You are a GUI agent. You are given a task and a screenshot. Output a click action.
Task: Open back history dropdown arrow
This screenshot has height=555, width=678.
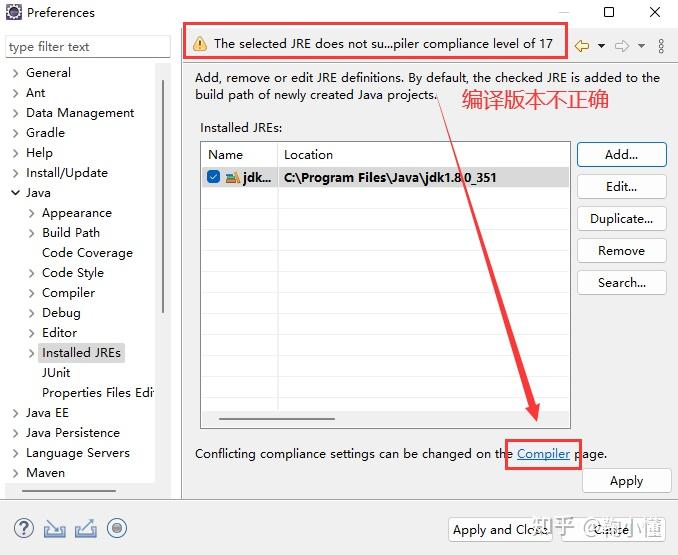coord(601,46)
